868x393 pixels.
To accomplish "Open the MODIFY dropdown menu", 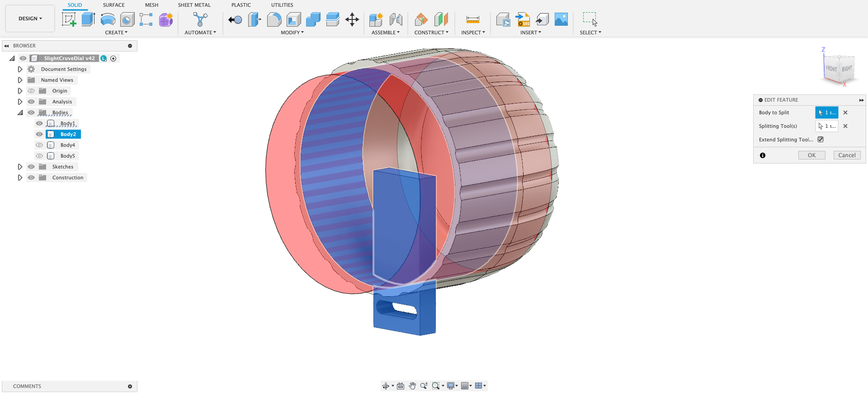I will (x=292, y=33).
